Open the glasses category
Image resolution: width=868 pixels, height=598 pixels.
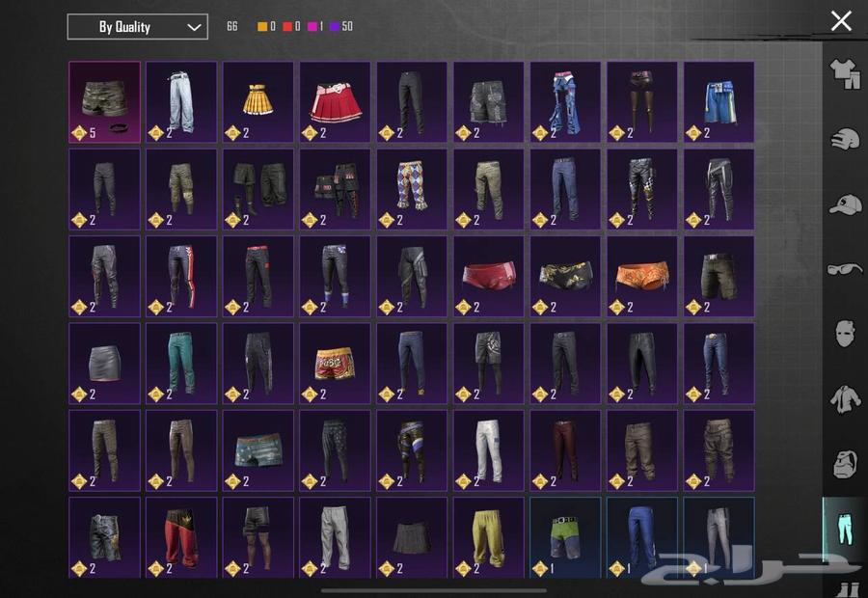pyautogui.click(x=845, y=269)
